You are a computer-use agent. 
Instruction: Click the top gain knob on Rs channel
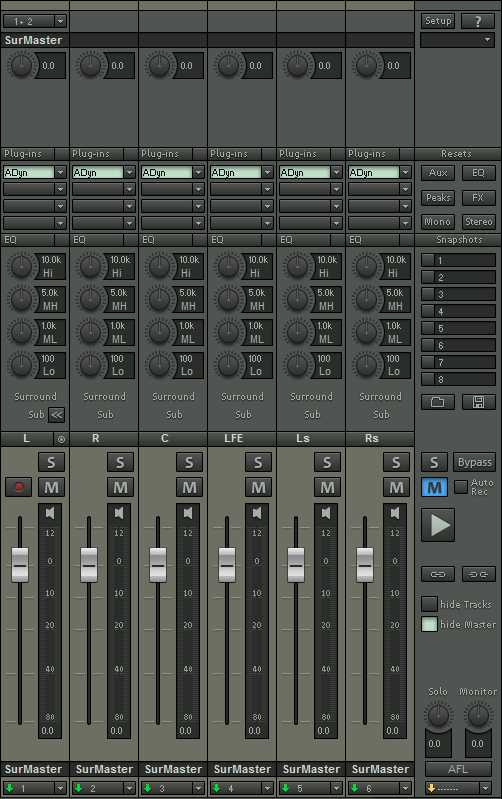pos(366,65)
